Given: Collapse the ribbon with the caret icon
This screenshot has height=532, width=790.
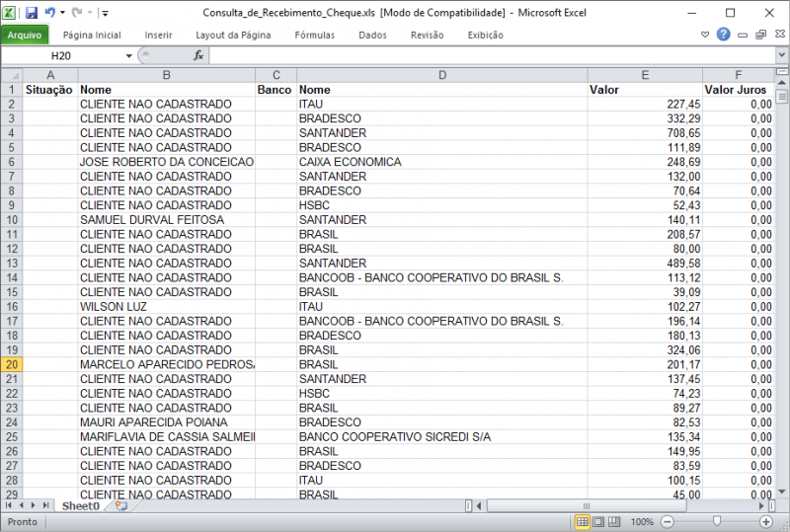Looking at the screenshot, I should (705, 35).
